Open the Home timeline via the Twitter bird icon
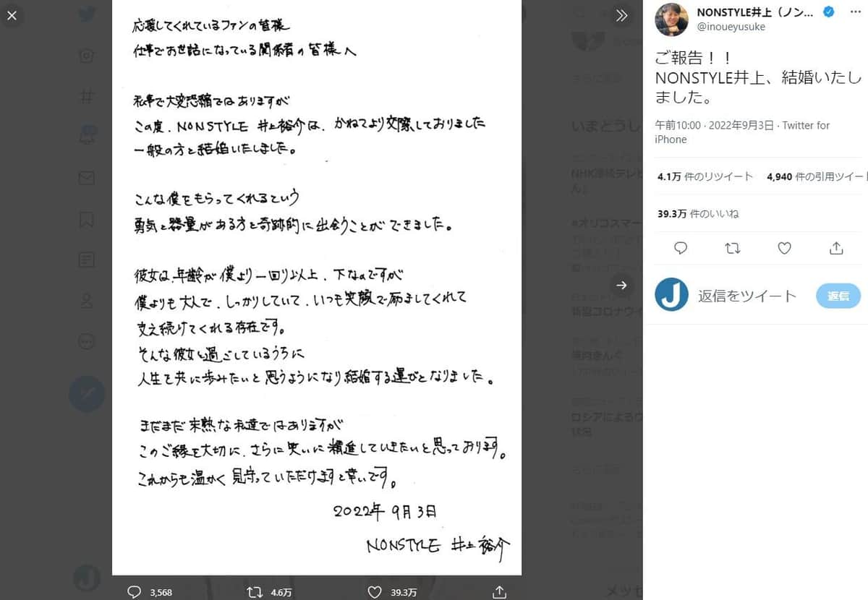 [x=87, y=15]
